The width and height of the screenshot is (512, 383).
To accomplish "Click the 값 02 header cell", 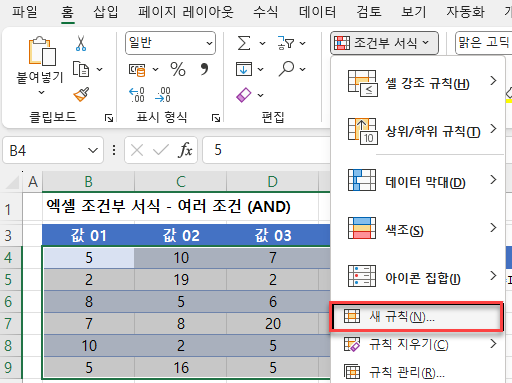I will [x=180, y=235].
